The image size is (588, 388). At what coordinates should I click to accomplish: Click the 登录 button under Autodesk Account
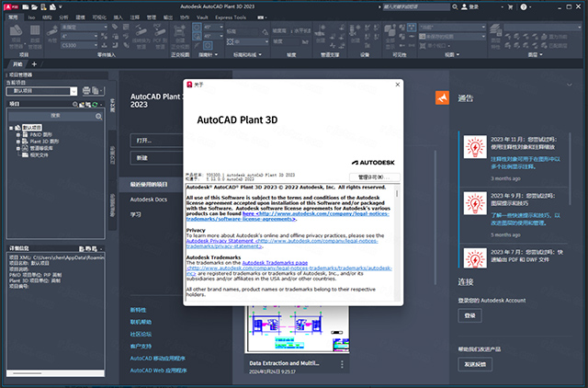(469, 315)
